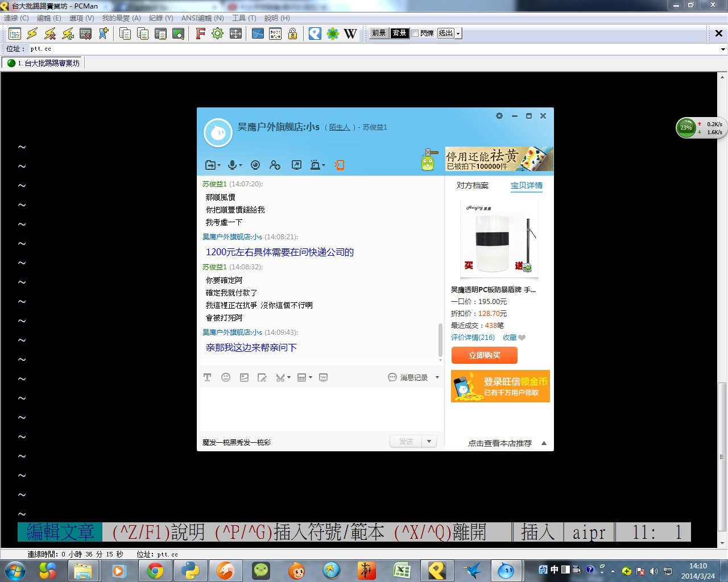The image size is (728, 582).
Task: Open the 评价详情(216) link
Action: [x=473, y=338]
